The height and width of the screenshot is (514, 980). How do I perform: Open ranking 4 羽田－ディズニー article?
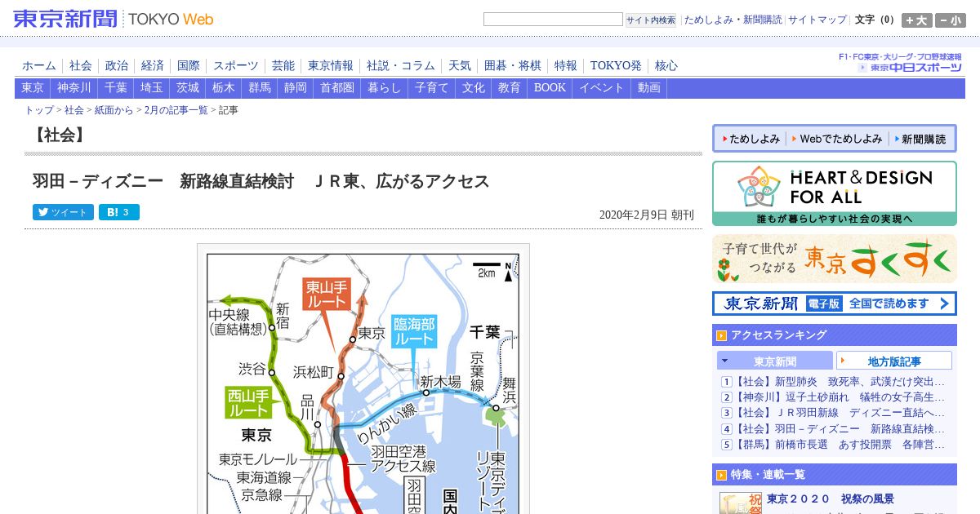pyautogui.click(x=840, y=429)
